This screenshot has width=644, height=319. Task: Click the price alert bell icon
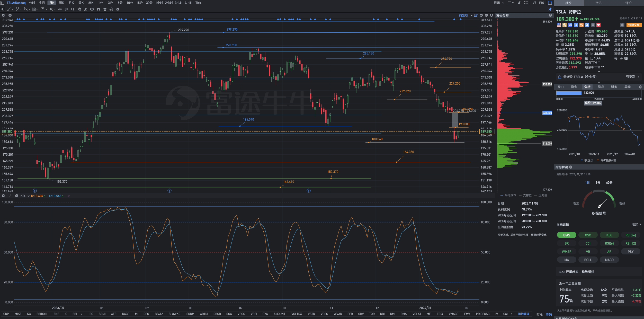(622, 25)
